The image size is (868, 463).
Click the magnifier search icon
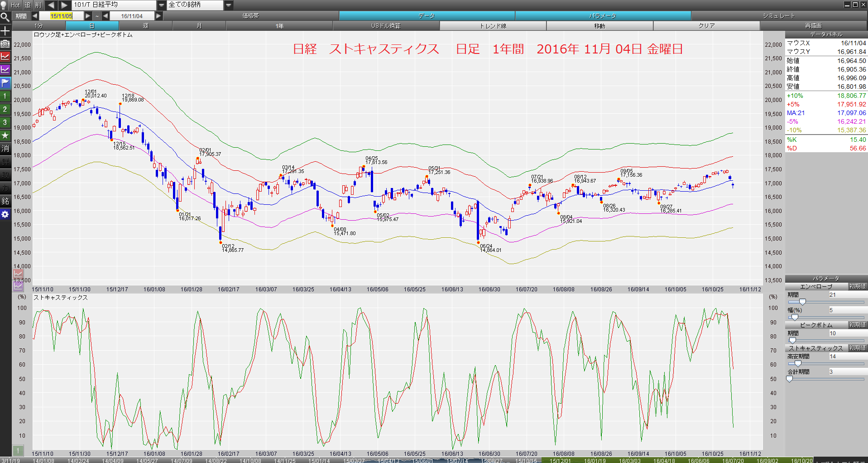coord(5,17)
